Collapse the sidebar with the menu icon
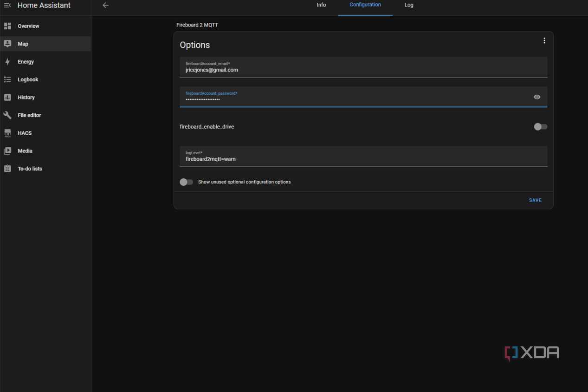Viewport: 588px width, 392px height. pos(7,5)
